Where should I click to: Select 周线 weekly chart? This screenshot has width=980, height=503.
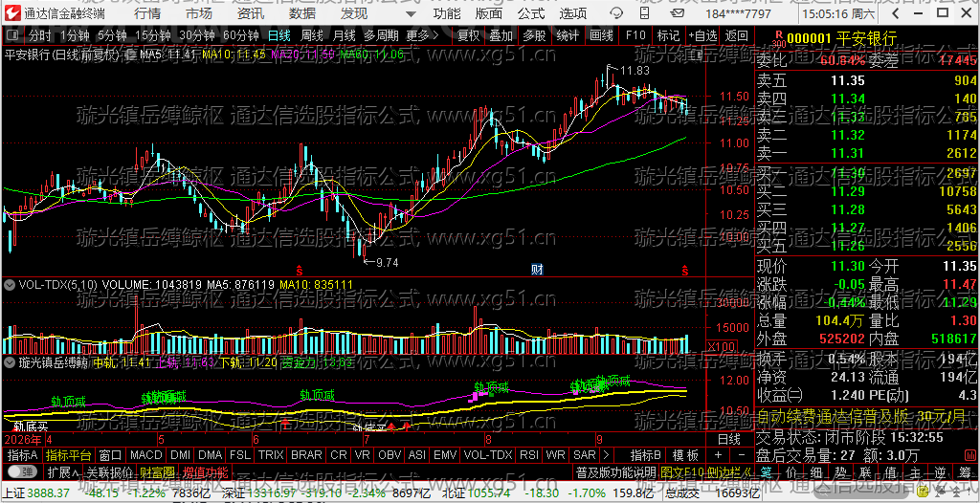pyautogui.click(x=312, y=35)
